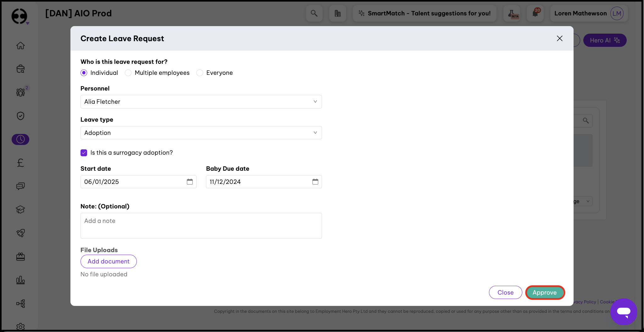
Task: Uncheck the surrogacy adoption checkbox
Action: (x=84, y=153)
